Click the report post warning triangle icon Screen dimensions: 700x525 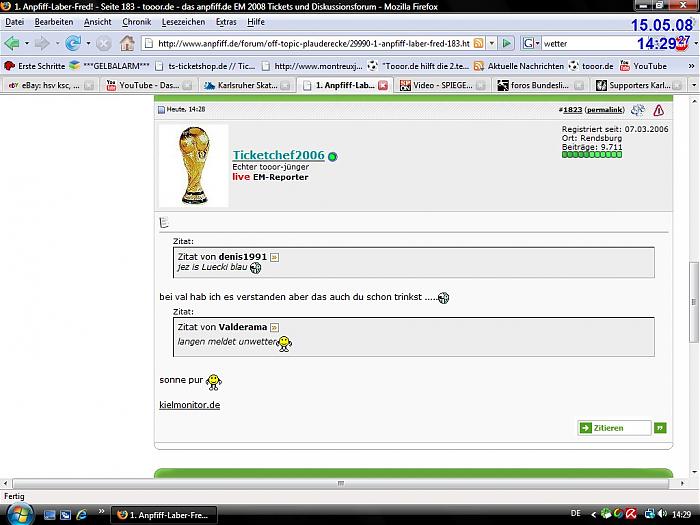(658, 110)
